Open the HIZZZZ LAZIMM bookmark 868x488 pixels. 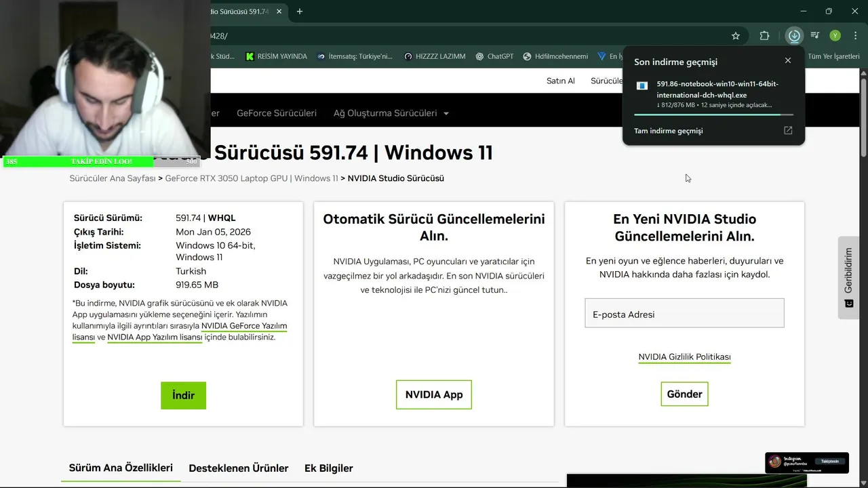click(x=435, y=56)
